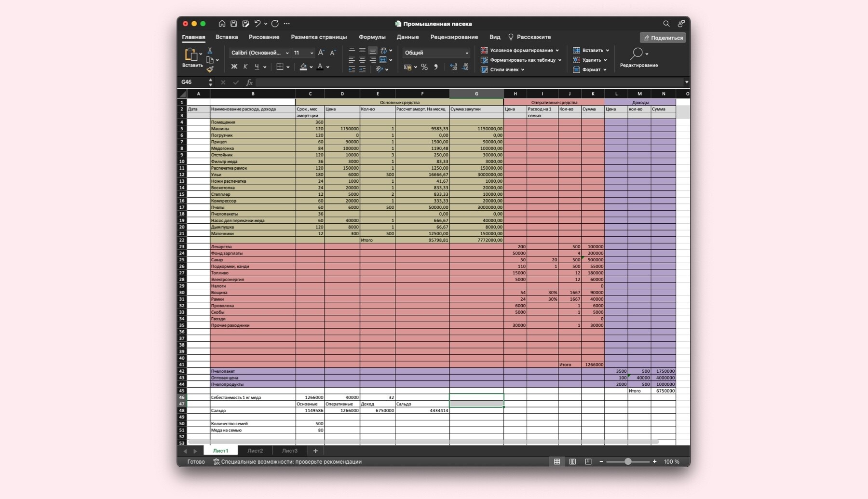Toggle top vertical alignment
Screen dimensions: 868x499
click(352, 50)
